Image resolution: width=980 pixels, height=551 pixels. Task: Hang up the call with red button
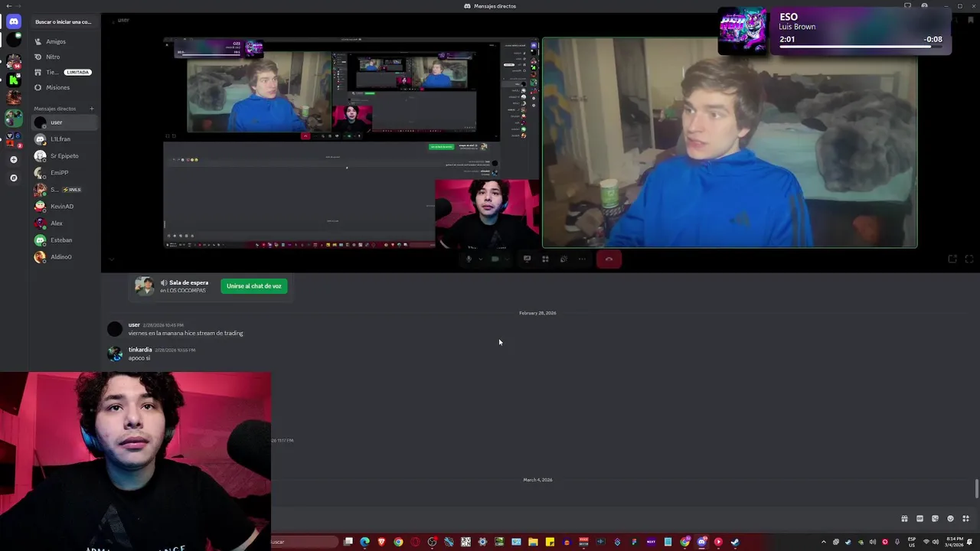(609, 259)
